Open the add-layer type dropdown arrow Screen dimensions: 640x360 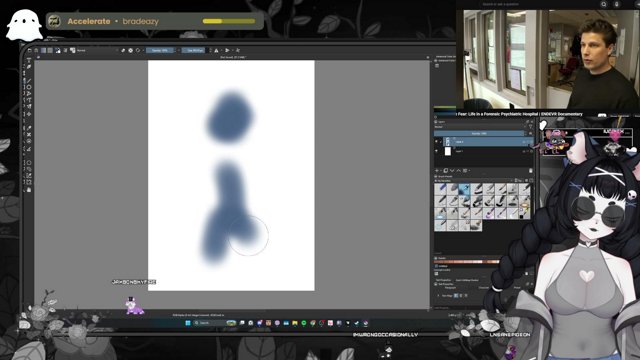pyautogui.click(x=441, y=171)
